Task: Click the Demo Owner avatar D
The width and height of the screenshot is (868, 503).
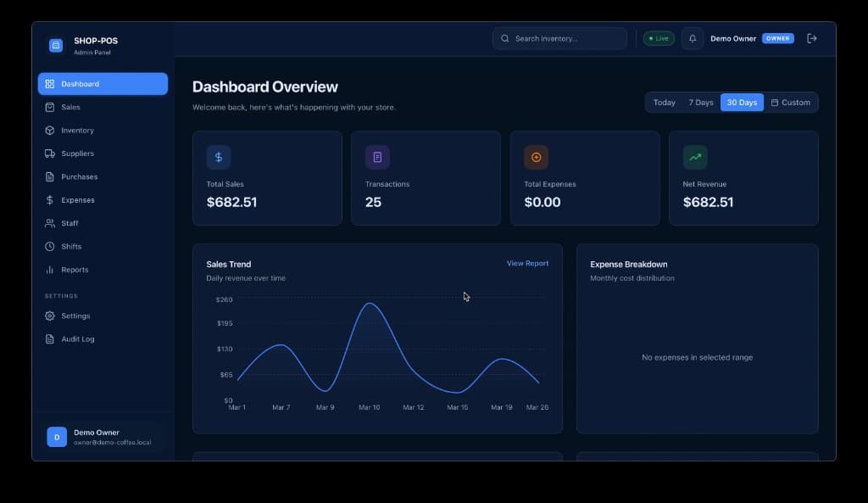Action: [57, 437]
